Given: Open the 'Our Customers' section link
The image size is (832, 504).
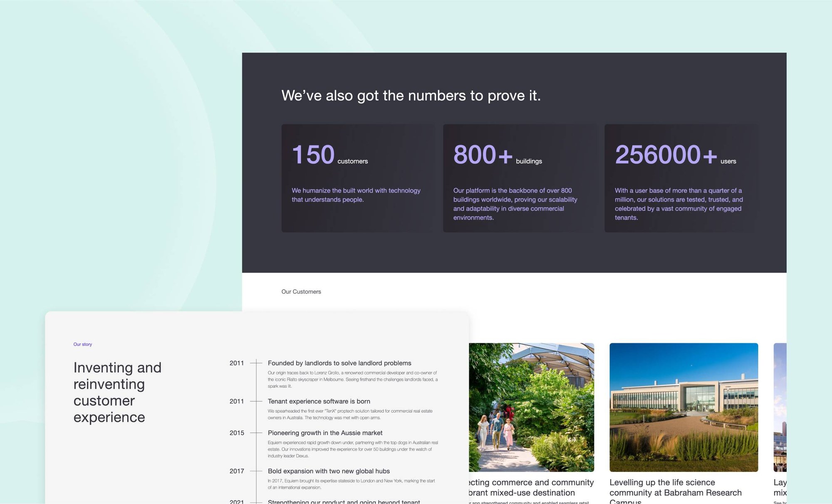Looking at the screenshot, I should (x=301, y=292).
